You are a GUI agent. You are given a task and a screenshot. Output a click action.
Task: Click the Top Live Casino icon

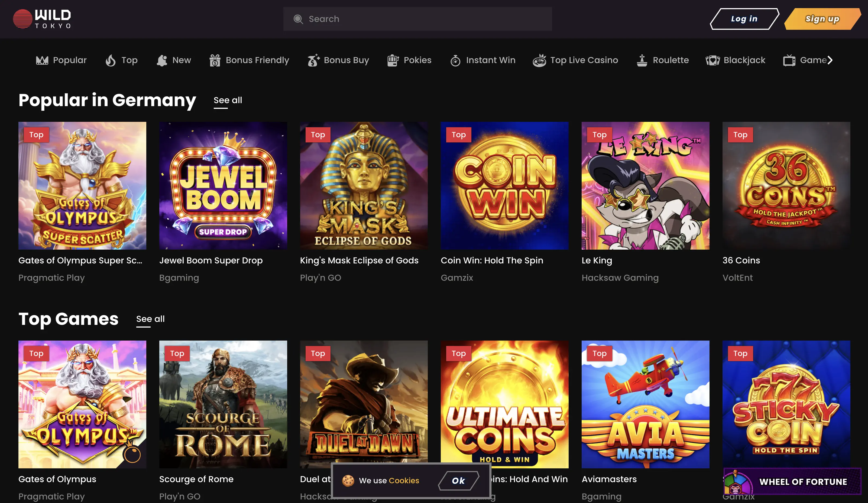[539, 60]
